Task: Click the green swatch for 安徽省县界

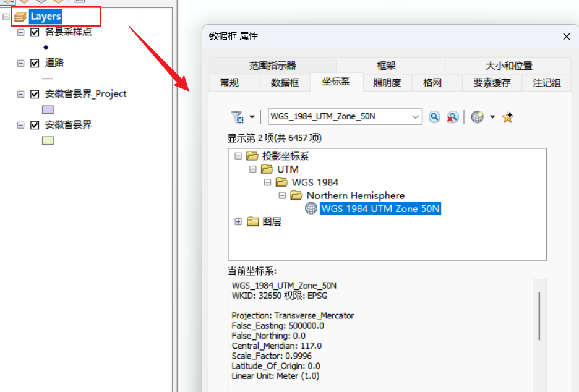Action: 48,140
